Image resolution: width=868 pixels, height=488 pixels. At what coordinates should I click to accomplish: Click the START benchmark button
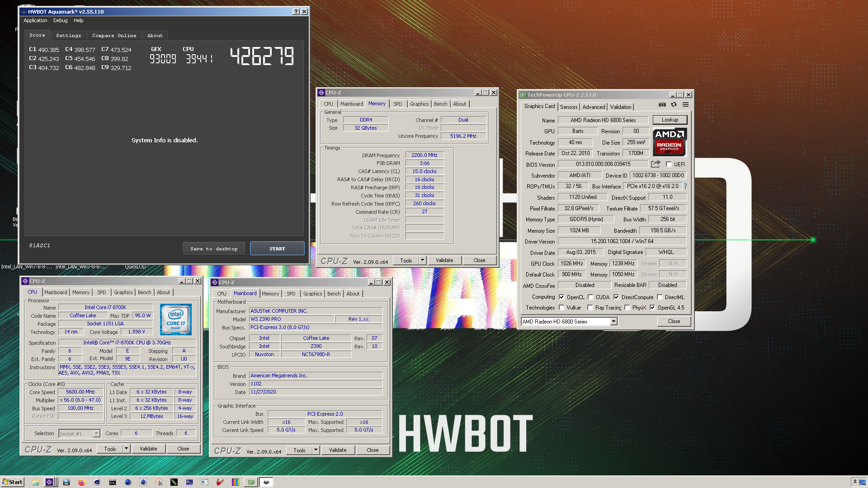click(x=277, y=249)
